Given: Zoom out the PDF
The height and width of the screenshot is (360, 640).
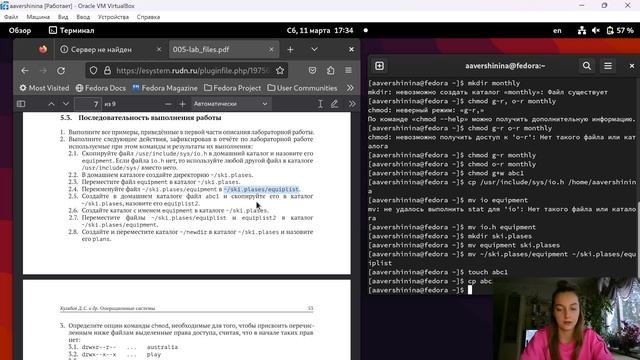Looking at the screenshot, I should 168,104.
